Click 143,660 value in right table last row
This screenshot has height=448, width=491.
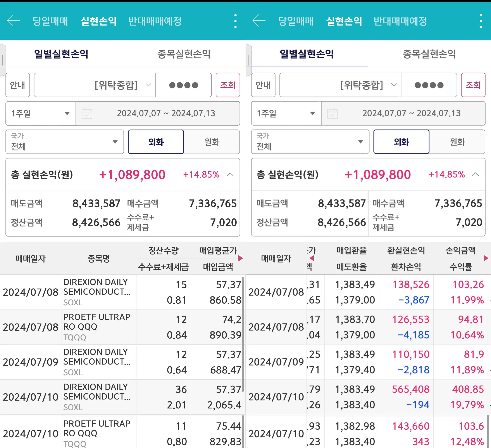(x=411, y=426)
